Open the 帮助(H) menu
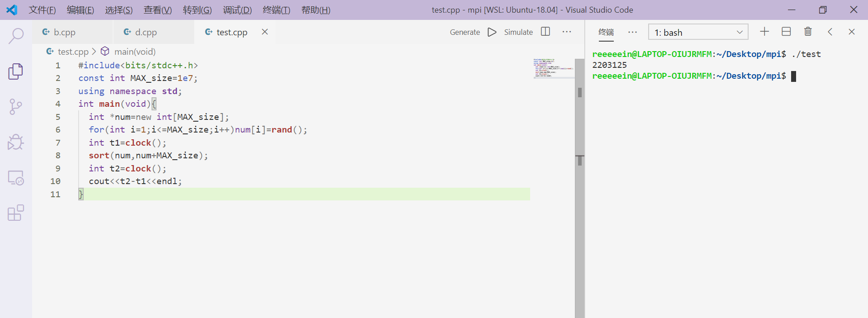 point(316,10)
